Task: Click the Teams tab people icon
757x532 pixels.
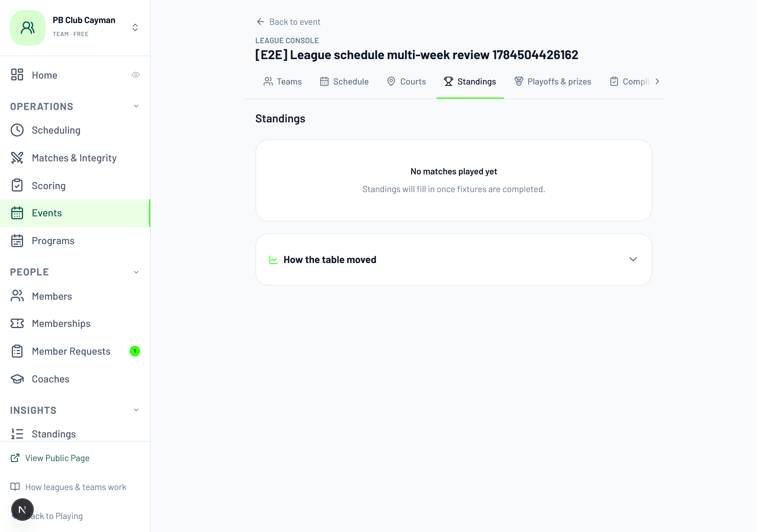Action: 268,81
